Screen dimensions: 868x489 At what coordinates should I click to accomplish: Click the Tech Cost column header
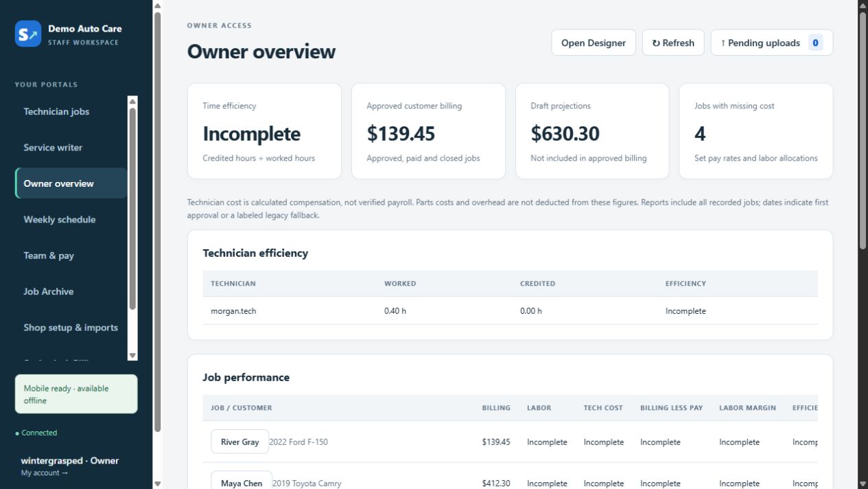point(603,408)
